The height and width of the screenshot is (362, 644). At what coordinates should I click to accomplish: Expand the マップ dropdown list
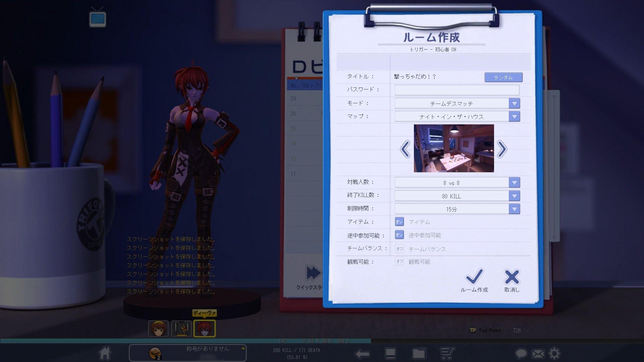click(x=514, y=117)
